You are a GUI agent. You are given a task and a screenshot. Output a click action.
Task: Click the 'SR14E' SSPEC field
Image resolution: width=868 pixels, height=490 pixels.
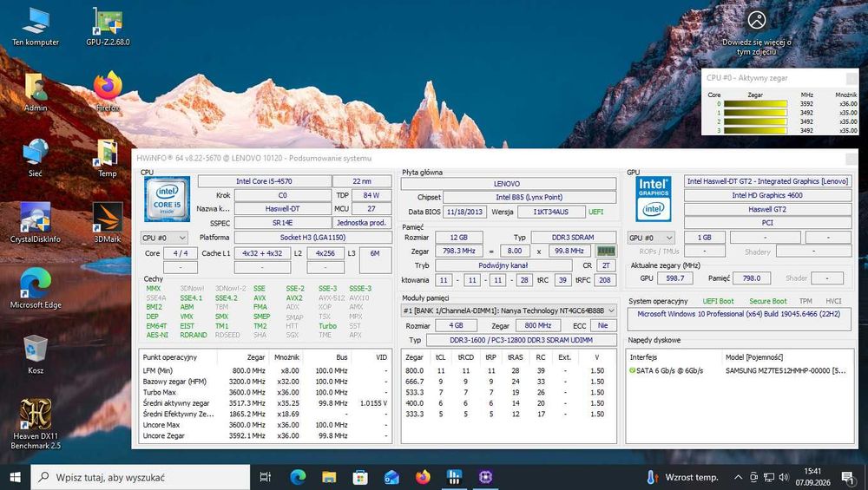coord(282,223)
